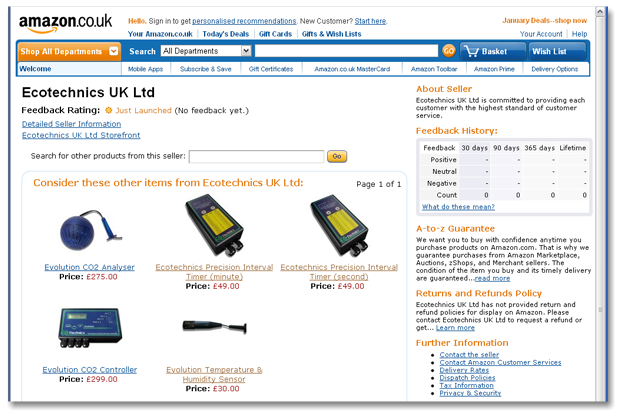This screenshot has height=418, width=622.
Task: Click the scrollbar up arrow
Action: point(600,12)
